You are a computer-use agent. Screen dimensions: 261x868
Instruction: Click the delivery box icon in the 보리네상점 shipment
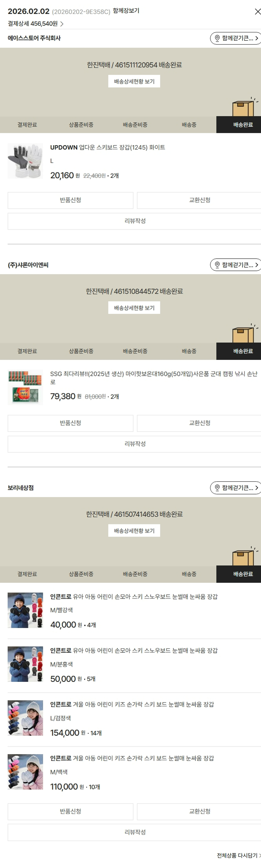(x=244, y=557)
